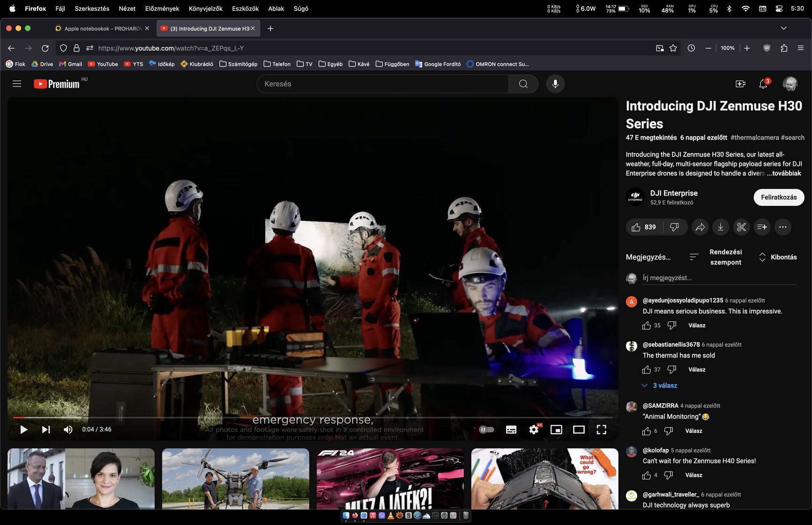Open the Eszközök menu

245,8
